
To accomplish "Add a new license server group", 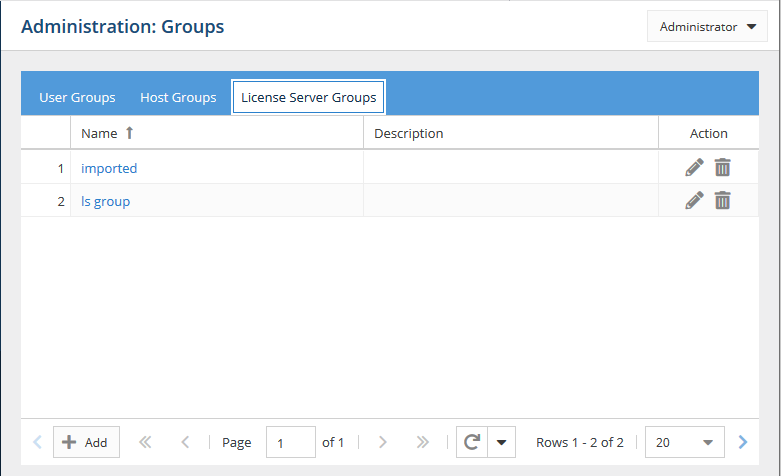I will 86,442.
